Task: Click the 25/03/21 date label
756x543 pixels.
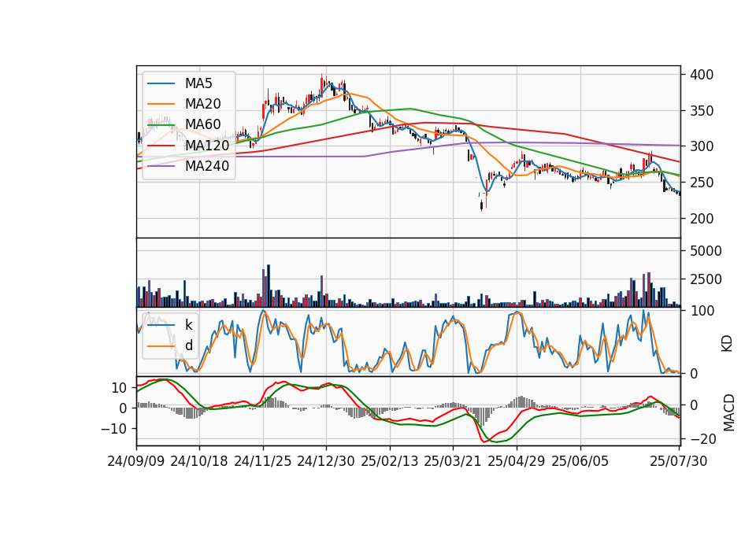Action: click(x=453, y=461)
